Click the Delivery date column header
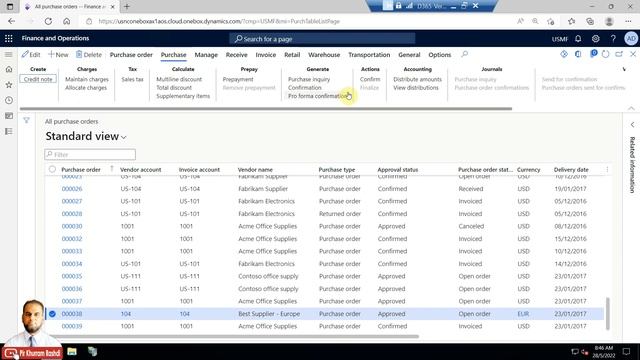Viewport: 640px width, 360px height. coord(571,169)
